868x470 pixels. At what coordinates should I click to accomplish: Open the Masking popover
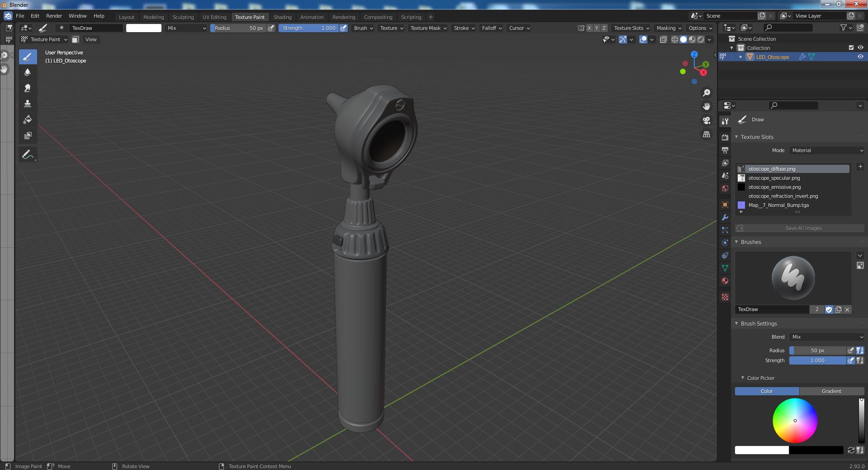point(669,28)
